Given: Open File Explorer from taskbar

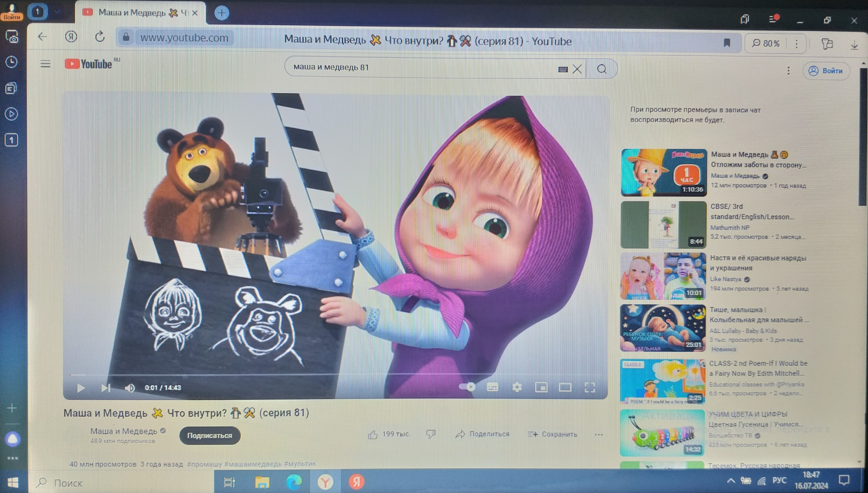Looking at the screenshot, I should click(262, 482).
